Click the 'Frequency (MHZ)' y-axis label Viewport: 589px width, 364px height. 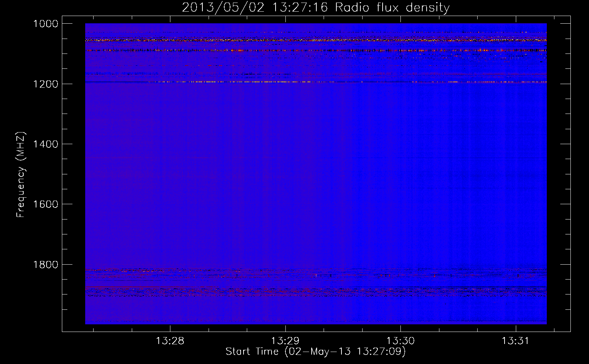coord(21,175)
